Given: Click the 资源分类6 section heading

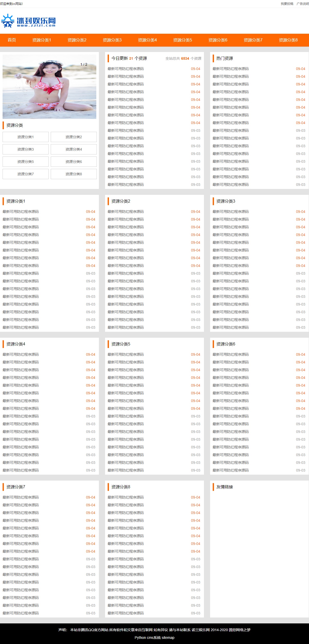Looking at the screenshot, I should tap(226, 344).
